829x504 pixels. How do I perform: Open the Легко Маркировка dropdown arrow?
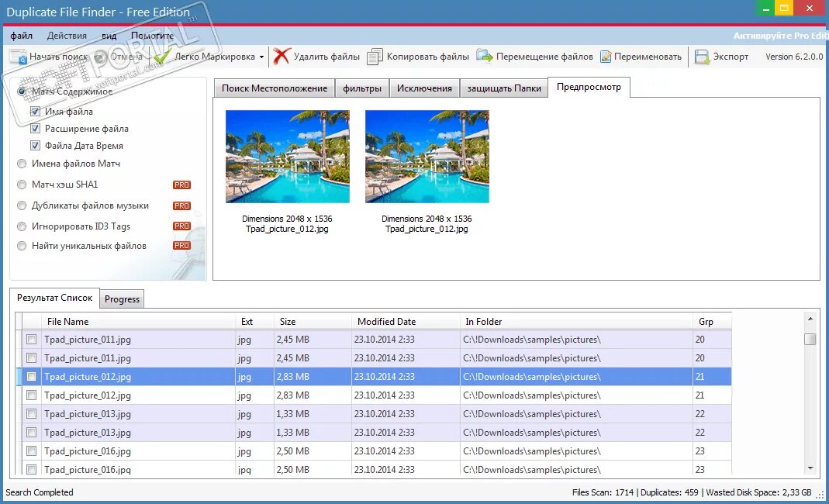pos(261,57)
